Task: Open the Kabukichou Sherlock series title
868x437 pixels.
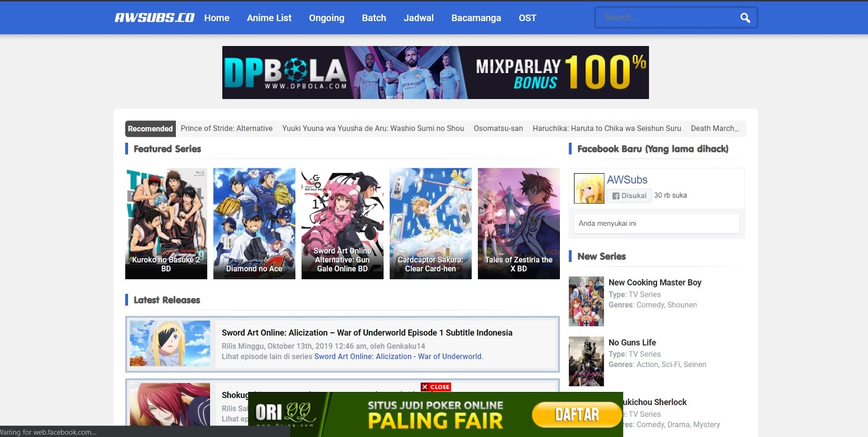Action: click(x=655, y=402)
